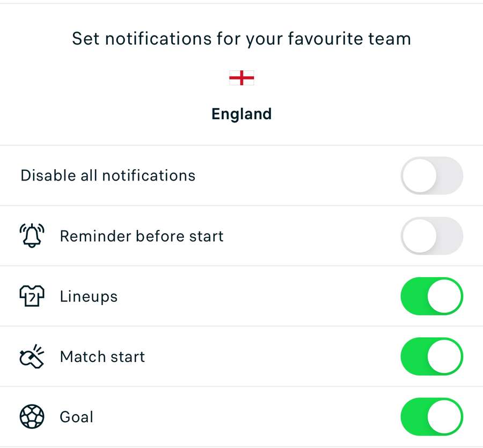Enable the Reminder before start switch
Viewport: 483px width, 448px height.
[431, 236]
